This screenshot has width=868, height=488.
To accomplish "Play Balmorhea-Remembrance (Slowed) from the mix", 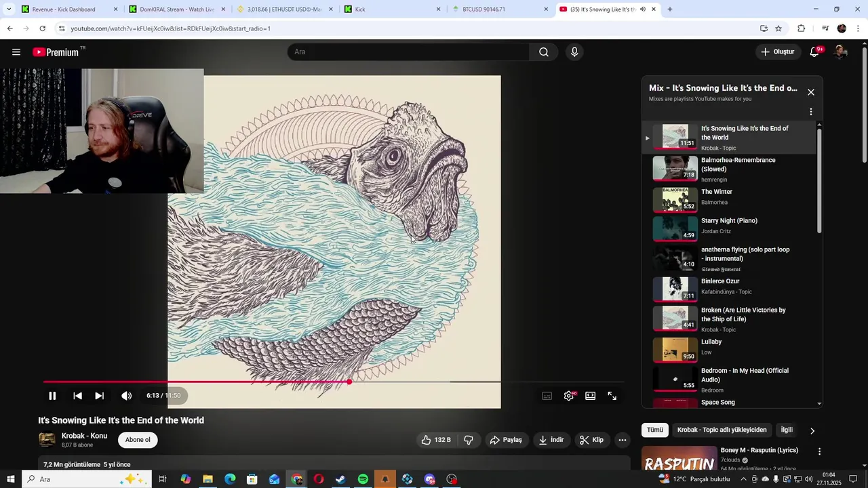I will point(729,169).
